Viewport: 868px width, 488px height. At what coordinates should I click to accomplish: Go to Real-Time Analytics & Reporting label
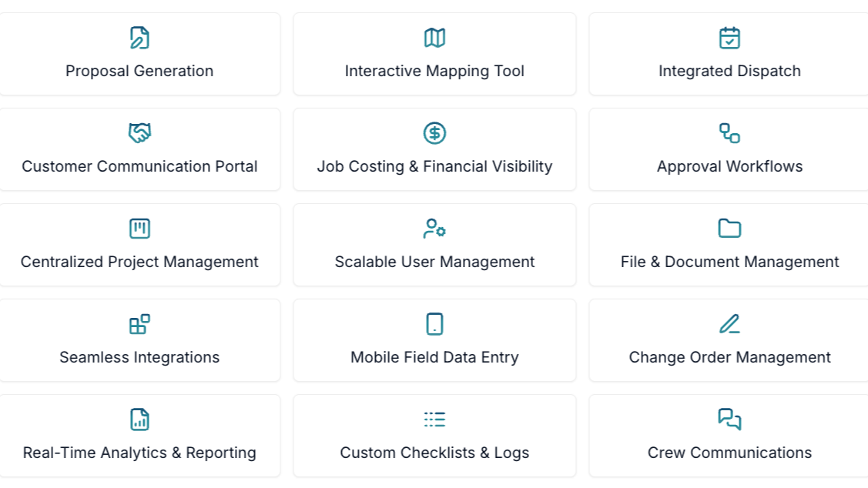139,453
